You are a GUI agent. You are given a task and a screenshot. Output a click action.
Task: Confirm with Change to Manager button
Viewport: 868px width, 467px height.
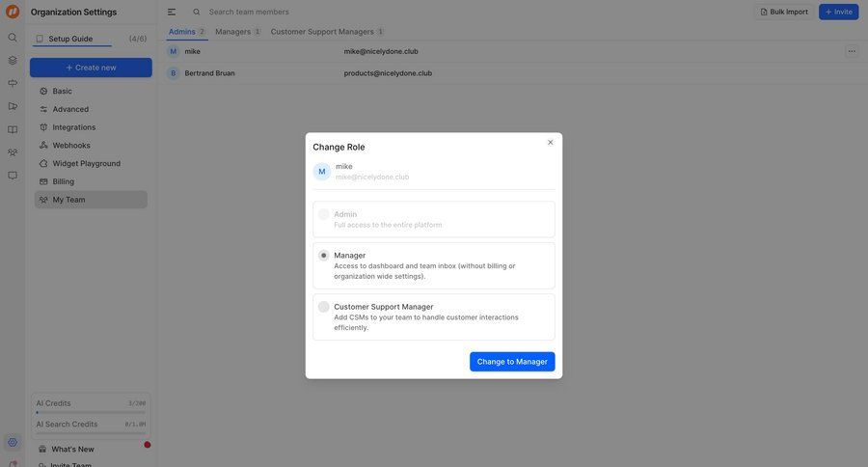click(512, 362)
